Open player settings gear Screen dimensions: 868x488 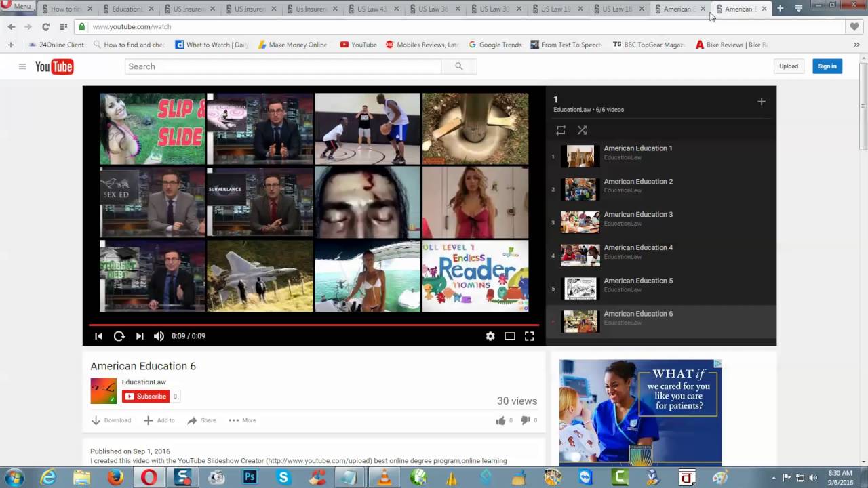[x=490, y=336]
